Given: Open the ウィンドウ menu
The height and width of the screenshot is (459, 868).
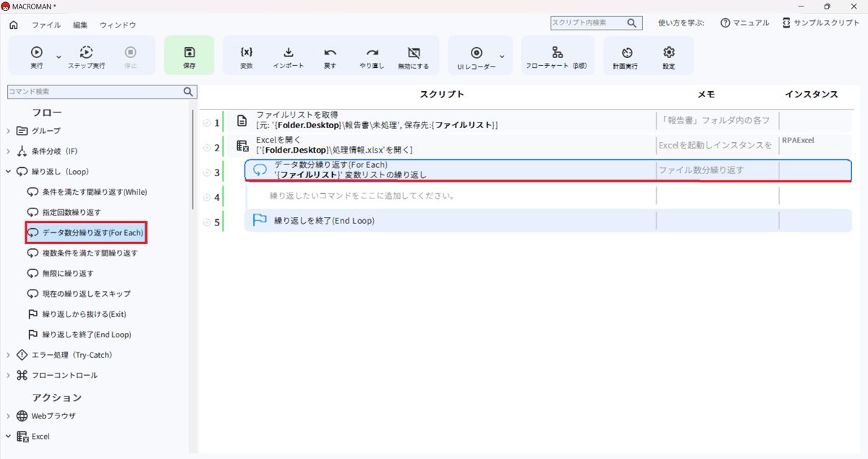Looking at the screenshot, I should [x=118, y=25].
